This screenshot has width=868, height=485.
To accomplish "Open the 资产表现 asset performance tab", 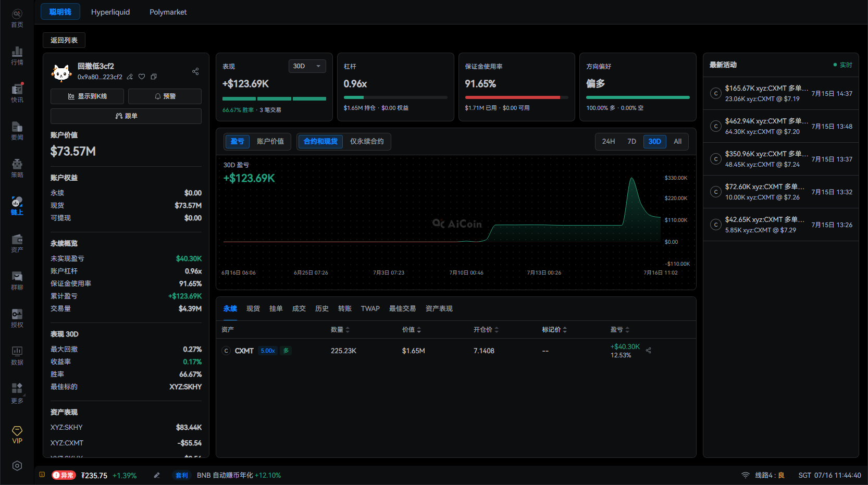I will (x=439, y=309).
